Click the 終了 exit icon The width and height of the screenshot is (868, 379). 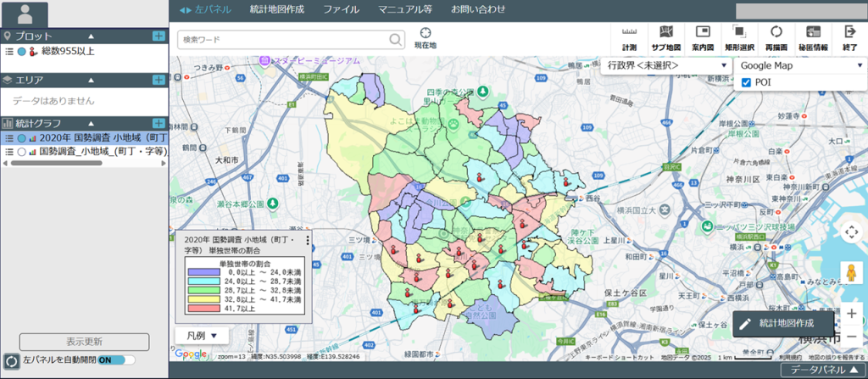coord(849,37)
